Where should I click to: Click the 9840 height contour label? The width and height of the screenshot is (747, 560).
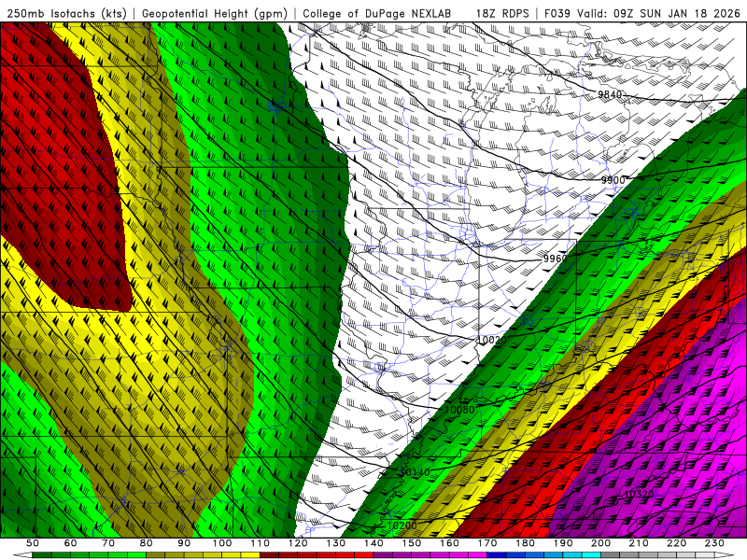pos(610,94)
